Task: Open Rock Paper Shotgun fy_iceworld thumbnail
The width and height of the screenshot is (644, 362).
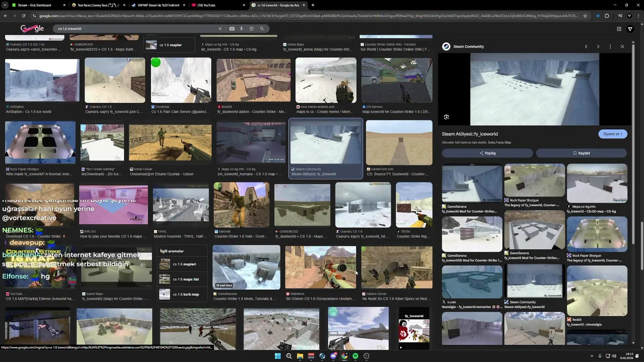Action: click(x=40, y=143)
